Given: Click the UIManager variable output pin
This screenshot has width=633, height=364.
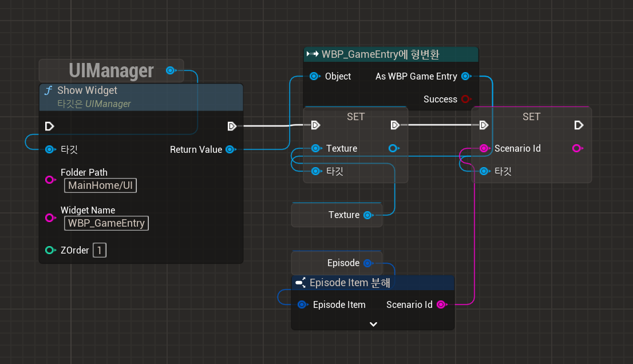Looking at the screenshot, I should click(x=170, y=70).
